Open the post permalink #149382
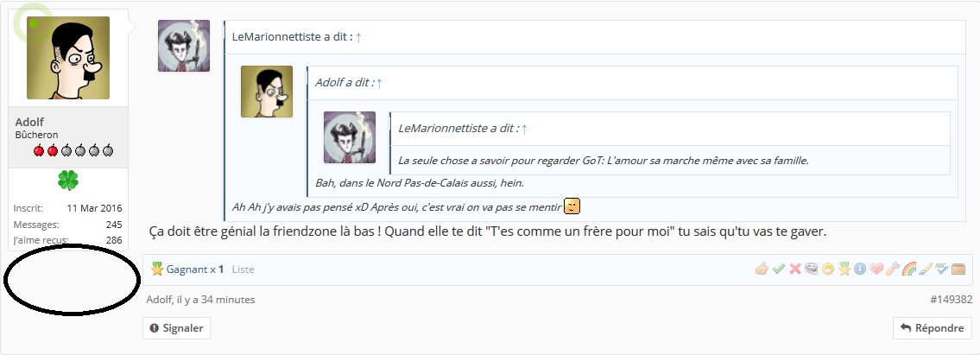The width and height of the screenshot is (980, 355). point(952,300)
